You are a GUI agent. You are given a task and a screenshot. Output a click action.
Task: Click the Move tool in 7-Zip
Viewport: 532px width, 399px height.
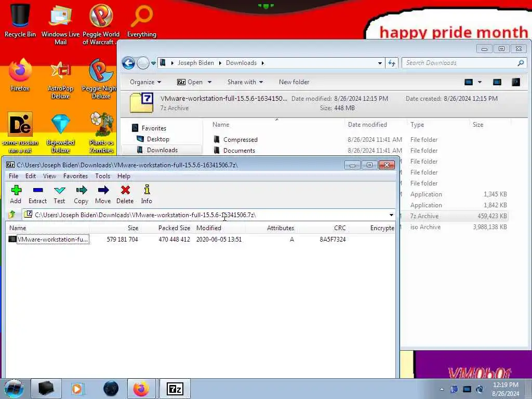(103, 194)
